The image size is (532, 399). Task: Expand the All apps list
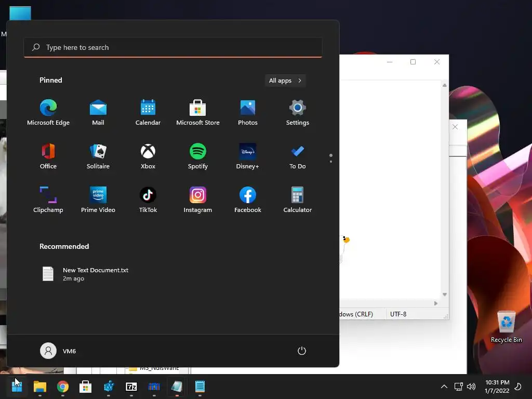coord(285,81)
